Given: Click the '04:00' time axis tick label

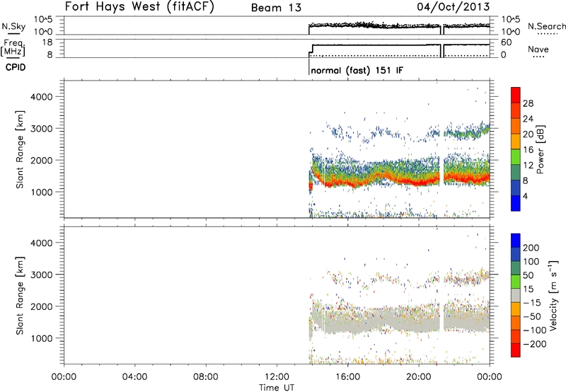Looking at the screenshot, I should [134, 377].
